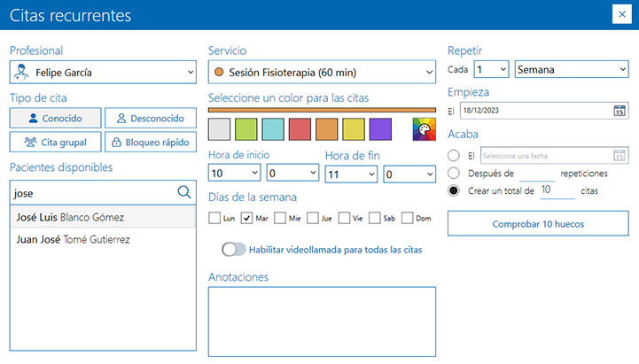Open calendar icon next to start date 18/12/2023

pyautogui.click(x=620, y=111)
